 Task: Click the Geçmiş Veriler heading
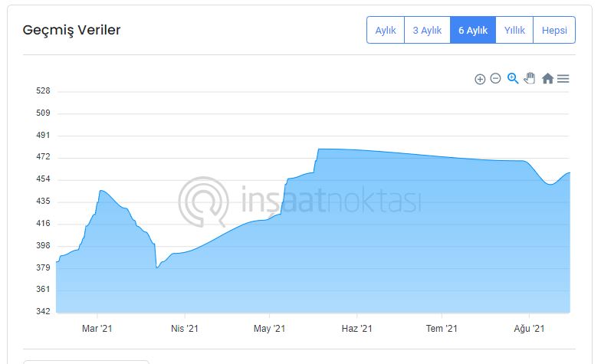pos(72,30)
